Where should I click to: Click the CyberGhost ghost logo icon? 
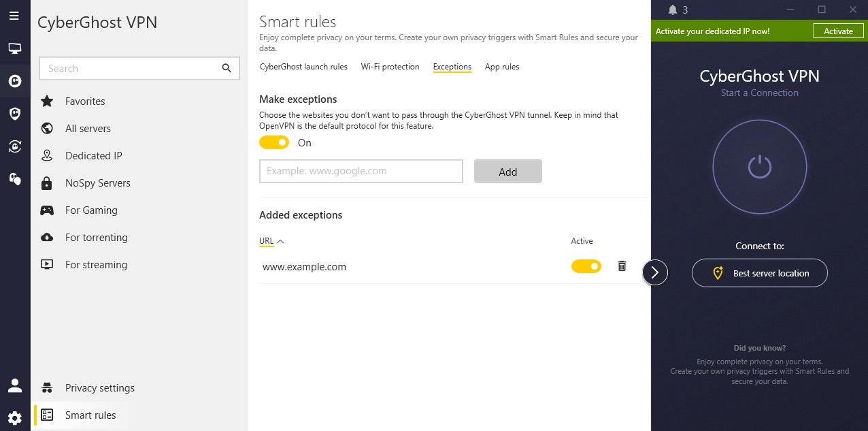tap(14, 81)
